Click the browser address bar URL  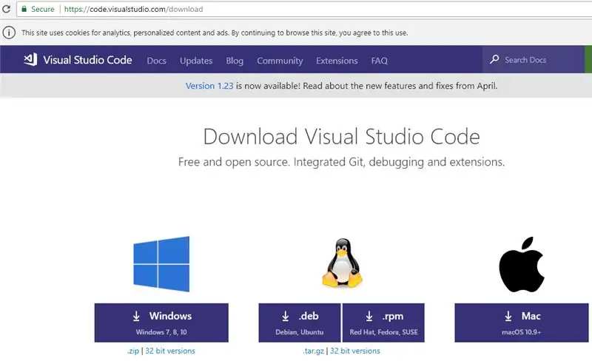point(133,9)
